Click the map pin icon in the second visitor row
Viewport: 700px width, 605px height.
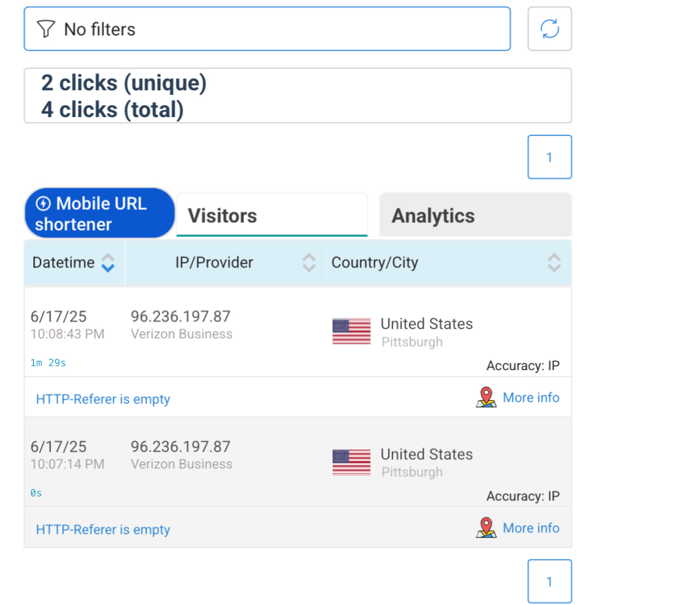(x=486, y=527)
